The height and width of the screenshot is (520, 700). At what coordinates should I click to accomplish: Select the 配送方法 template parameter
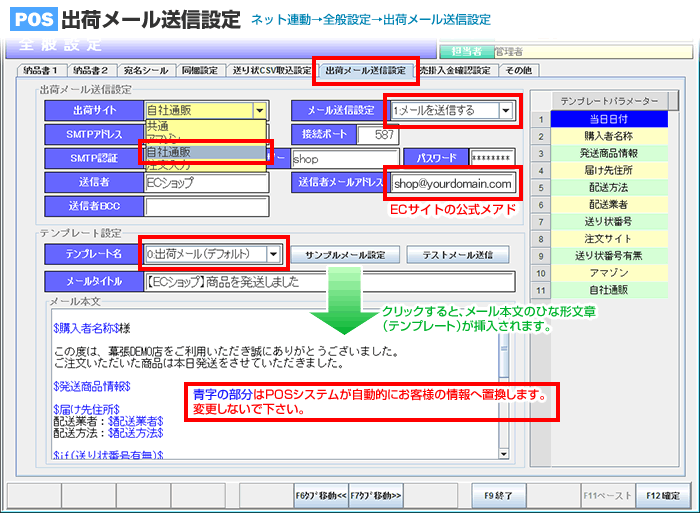coord(609,187)
